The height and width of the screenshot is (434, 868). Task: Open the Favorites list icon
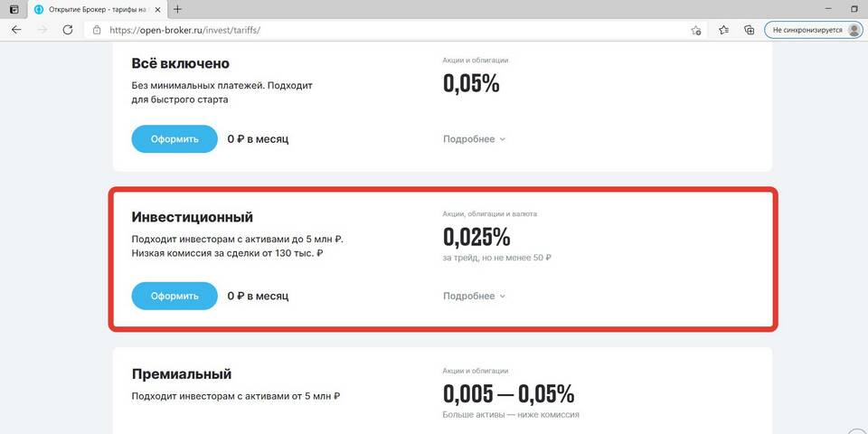[x=723, y=30]
